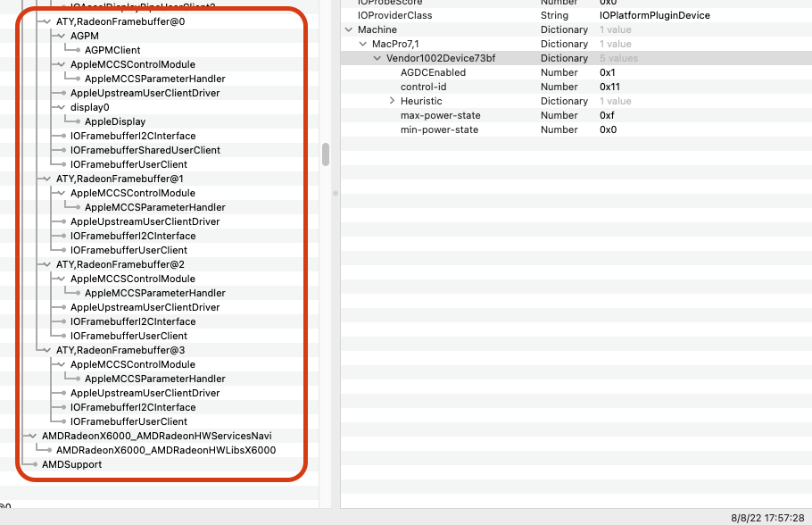Select the max-power-state property
Image resolution: width=812 pixels, height=525 pixels.
(576, 115)
